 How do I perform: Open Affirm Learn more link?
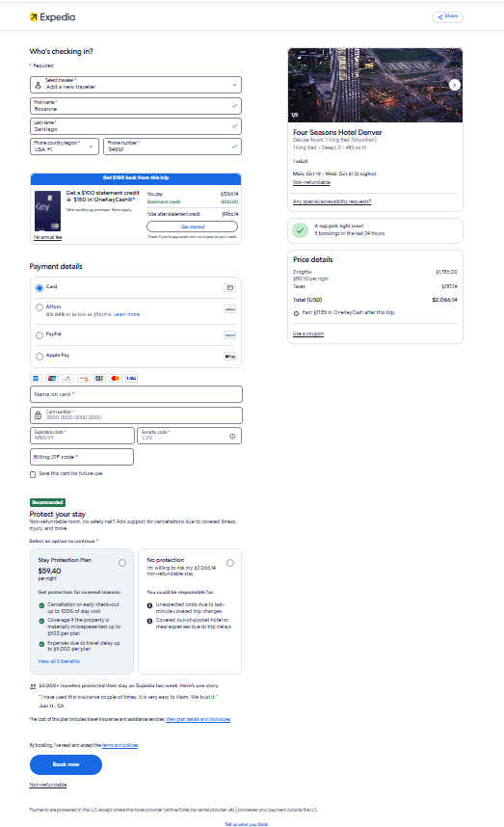click(126, 314)
